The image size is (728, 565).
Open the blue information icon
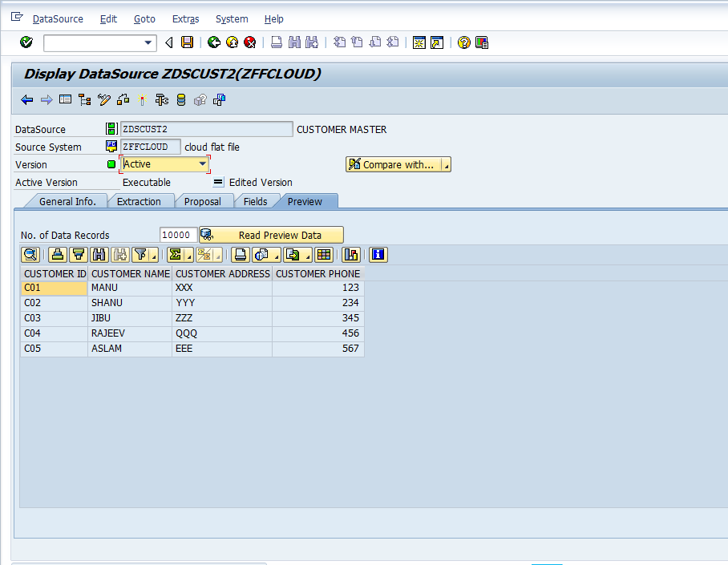tap(378, 254)
